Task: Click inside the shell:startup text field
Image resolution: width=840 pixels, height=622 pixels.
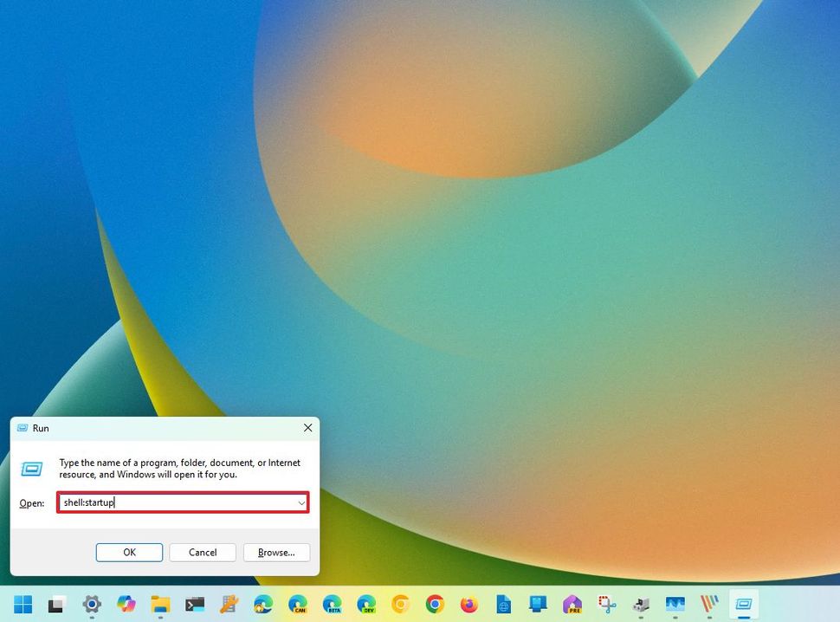Action: coord(173,502)
